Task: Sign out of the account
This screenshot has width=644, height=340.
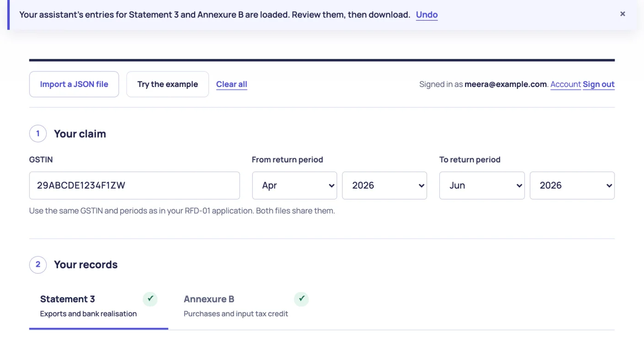Action: [x=598, y=84]
